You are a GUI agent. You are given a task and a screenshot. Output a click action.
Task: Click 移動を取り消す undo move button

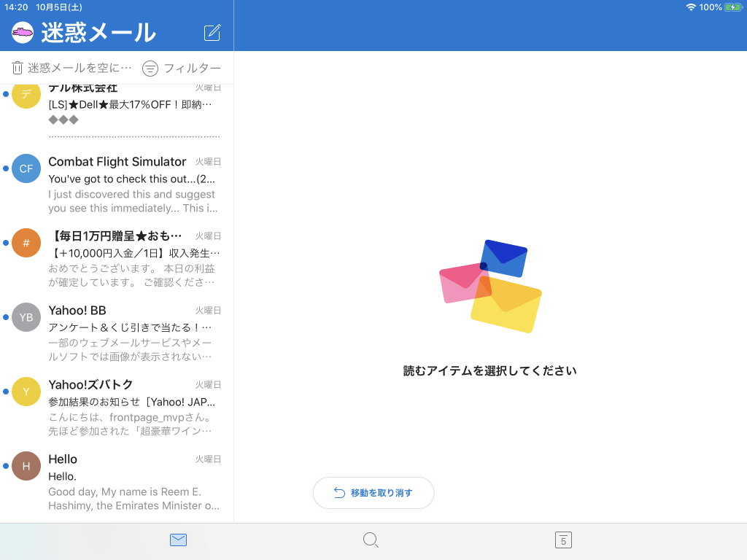tap(373, 493)
